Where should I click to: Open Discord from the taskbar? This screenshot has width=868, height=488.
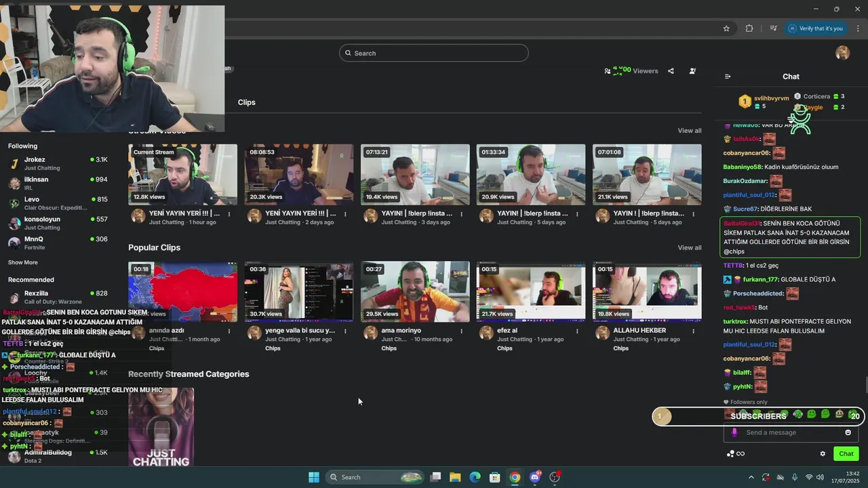(x=535, y=477)
